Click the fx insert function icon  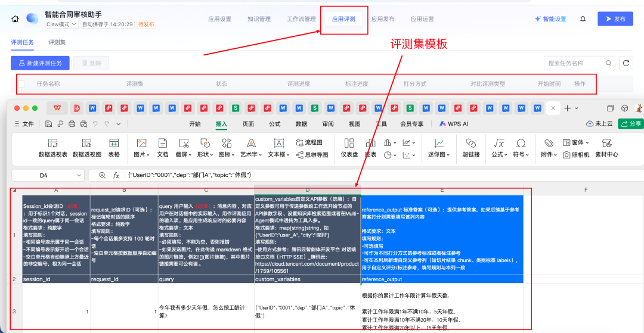(116, 175)
